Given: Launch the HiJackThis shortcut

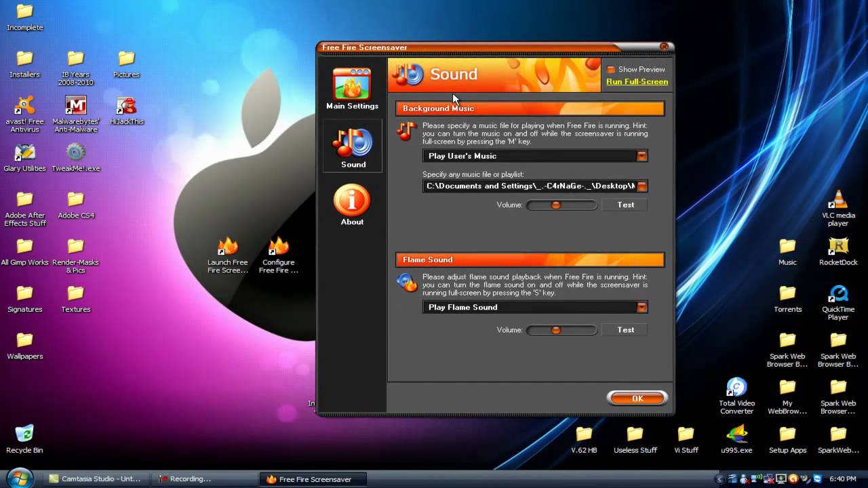Looking at the screenshot, I should 127,110.
